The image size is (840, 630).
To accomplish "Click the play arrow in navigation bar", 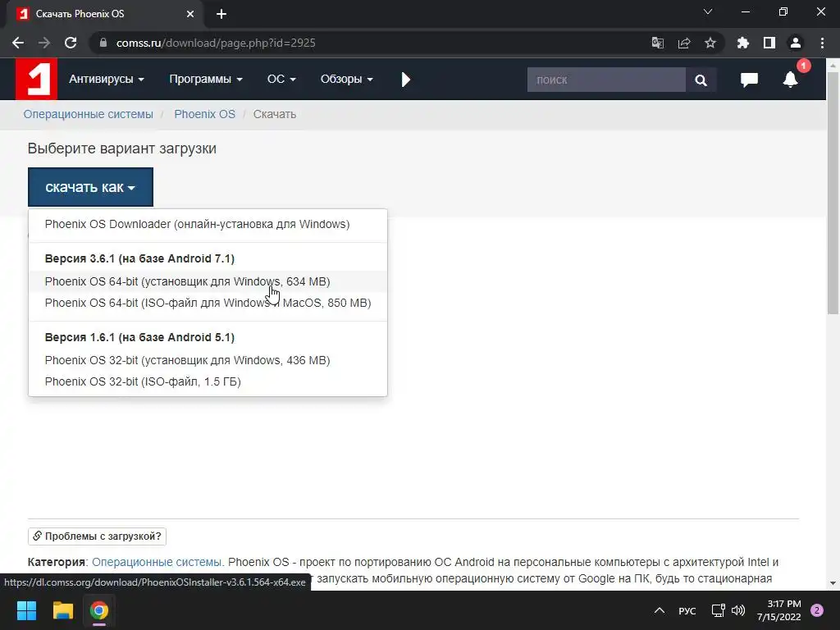I will [x=405, y=80].
